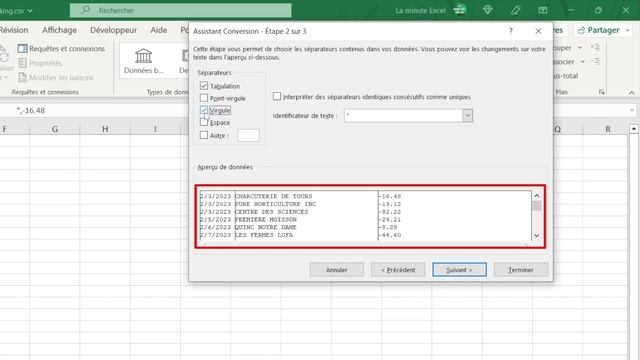Expand the Partager dropdown arrow
The height and width of the screenshot is (360, 640).
point(628,30)
